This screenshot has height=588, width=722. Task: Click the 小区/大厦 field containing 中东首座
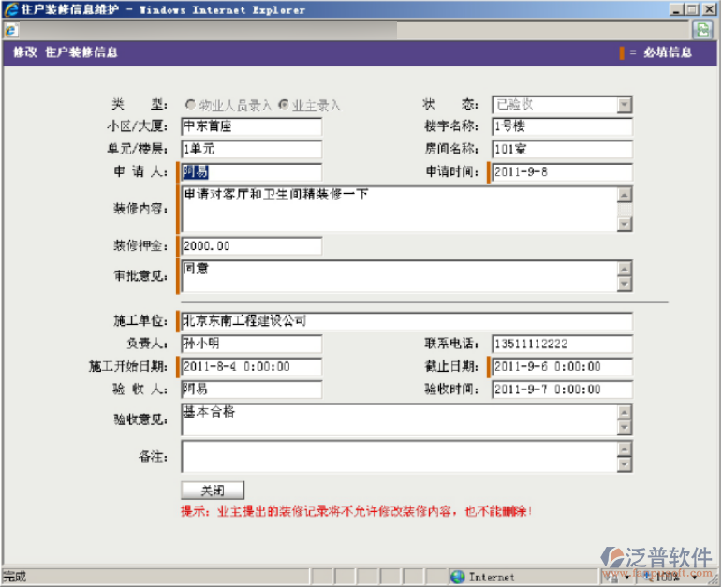pyautogui.click(x=251, y=126)
